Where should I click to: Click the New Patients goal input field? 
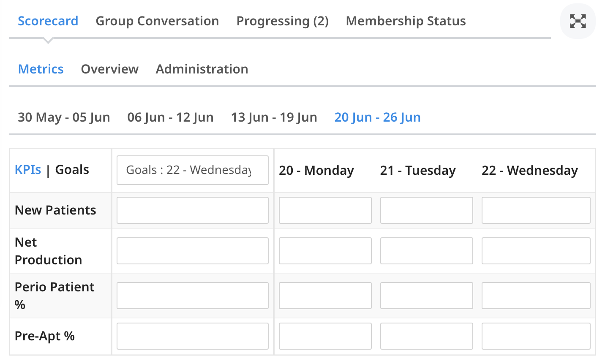(x=193, y=210)
